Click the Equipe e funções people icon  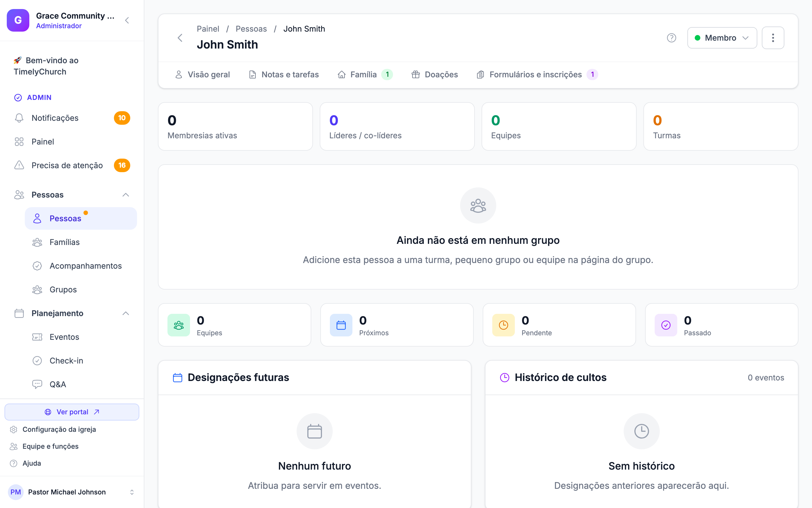coord(14,446)
